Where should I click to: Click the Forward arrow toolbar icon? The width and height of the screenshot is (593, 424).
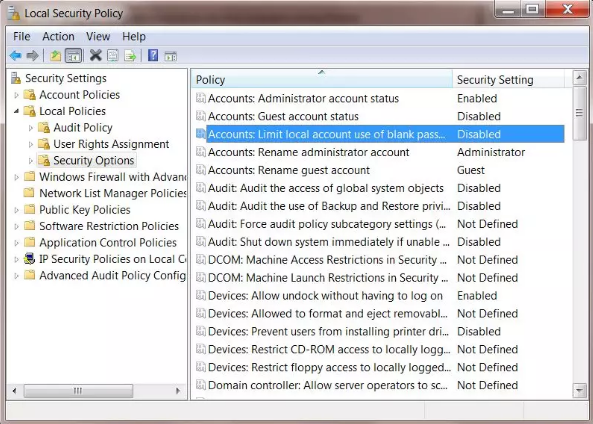pyautogui.click(x=33, y=56)
